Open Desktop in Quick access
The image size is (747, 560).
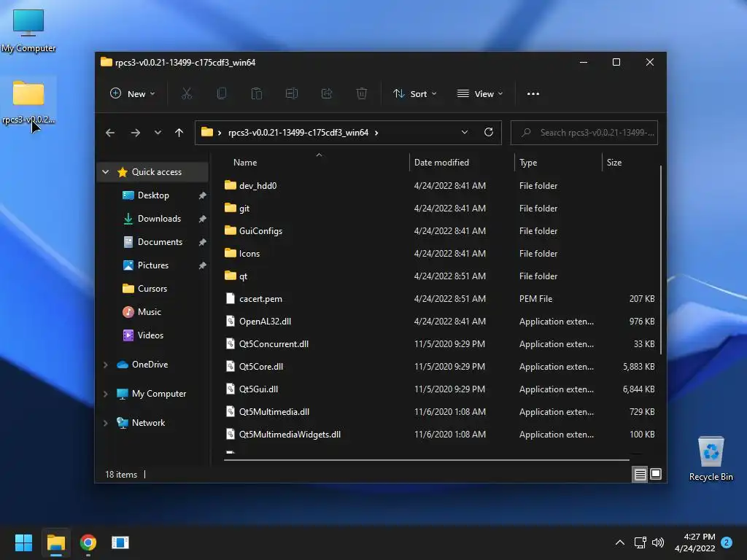click(153, 195)
